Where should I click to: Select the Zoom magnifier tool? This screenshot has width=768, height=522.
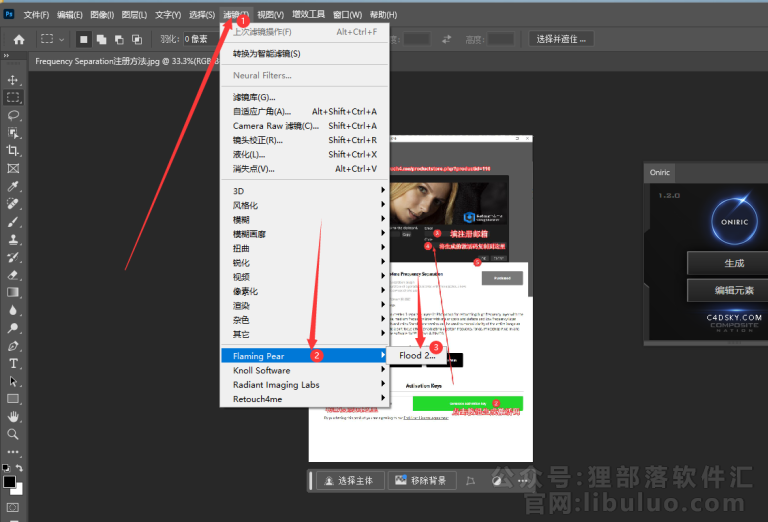(13, 434)
